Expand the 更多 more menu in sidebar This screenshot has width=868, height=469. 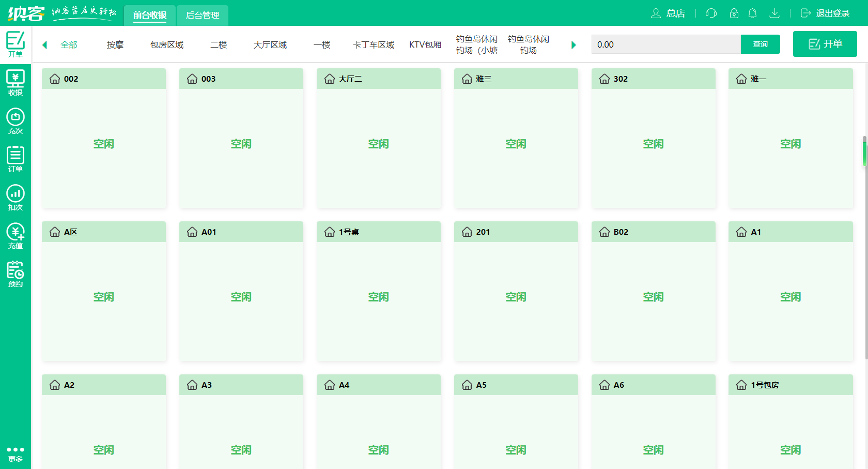coord(16,453)
